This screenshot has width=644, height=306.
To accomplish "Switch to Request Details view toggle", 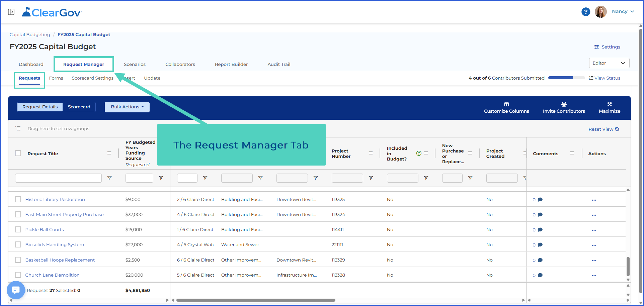I will coord(40,107).
